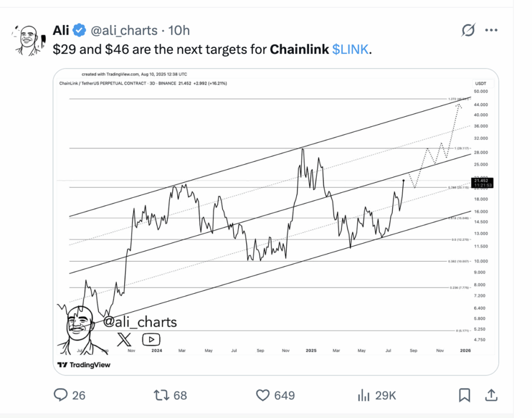532x418 pixels.
Task: Share the post via upload icon
Action: 491,395
